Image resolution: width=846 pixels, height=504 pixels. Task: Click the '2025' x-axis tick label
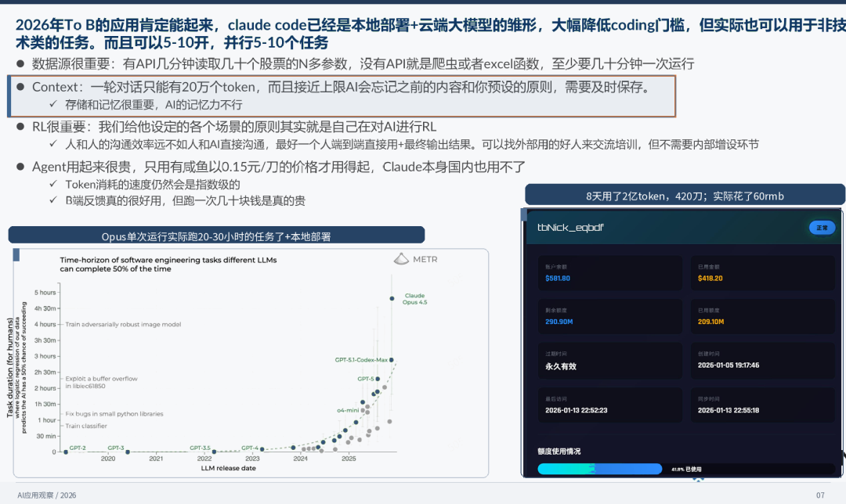[349, 459]
